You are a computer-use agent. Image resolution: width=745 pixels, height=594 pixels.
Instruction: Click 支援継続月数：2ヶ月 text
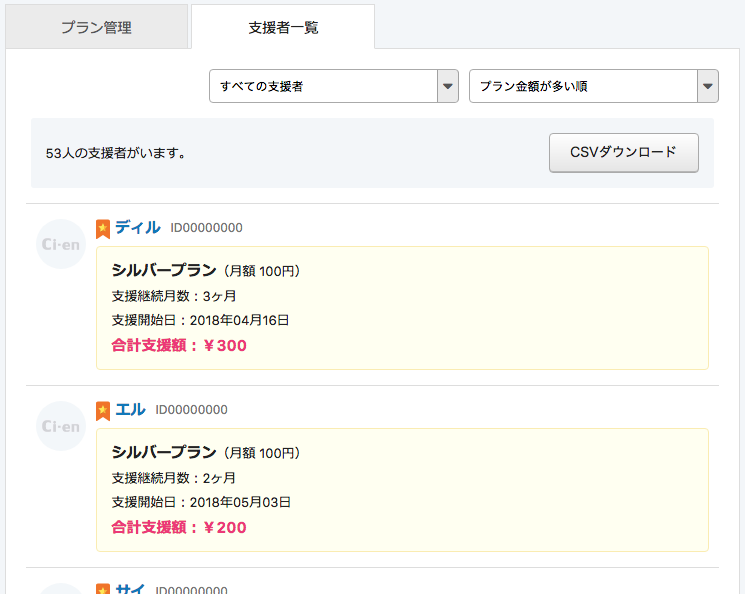[x=174, y=478]
